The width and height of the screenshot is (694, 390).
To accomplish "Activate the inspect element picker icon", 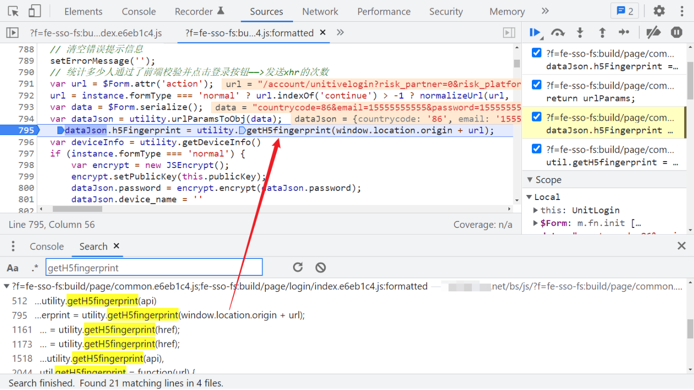I will (13, 11).
